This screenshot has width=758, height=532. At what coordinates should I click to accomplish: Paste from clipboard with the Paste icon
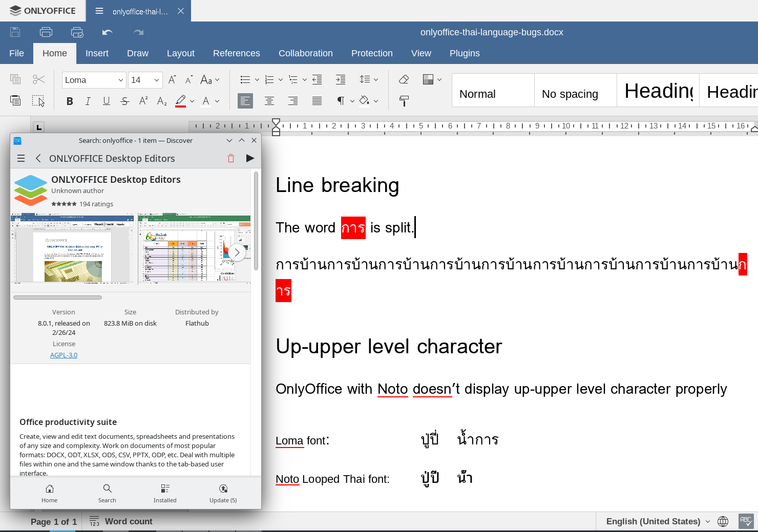(x=15, y=101)
